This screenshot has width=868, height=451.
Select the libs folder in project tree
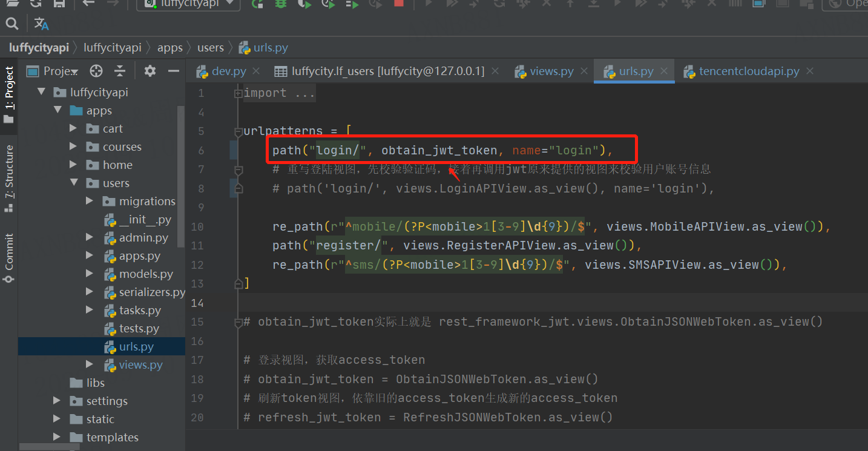pos(88,383)
